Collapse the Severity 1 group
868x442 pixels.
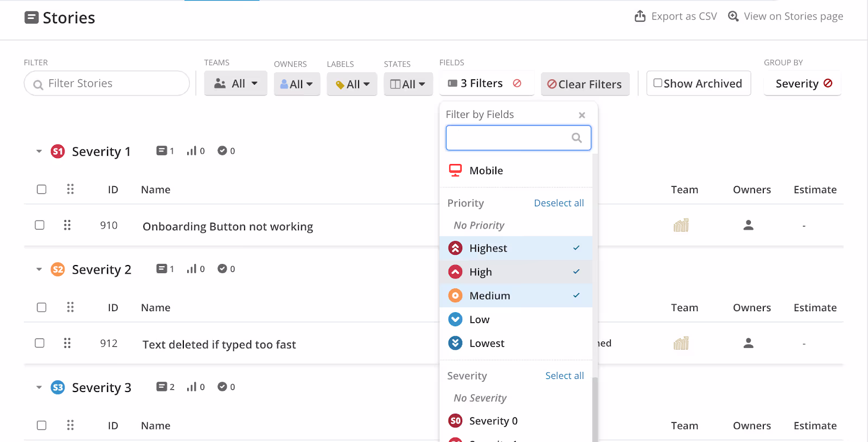39,151
